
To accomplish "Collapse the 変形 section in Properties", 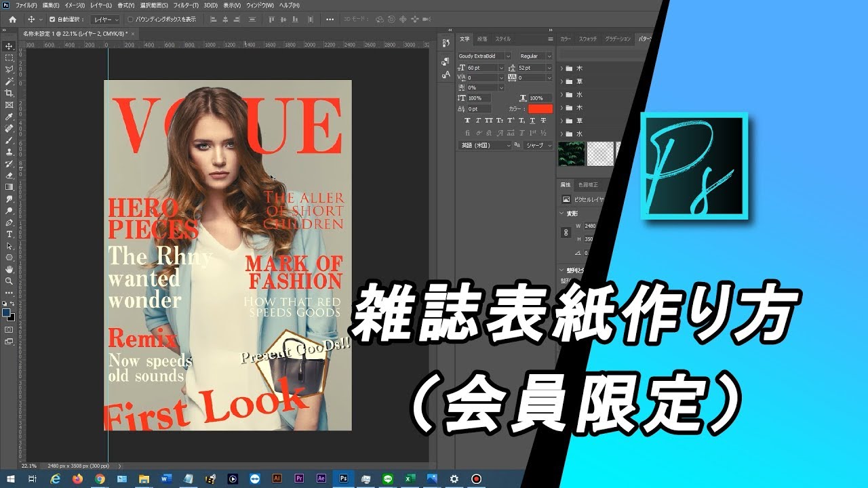I will (562, 213).
